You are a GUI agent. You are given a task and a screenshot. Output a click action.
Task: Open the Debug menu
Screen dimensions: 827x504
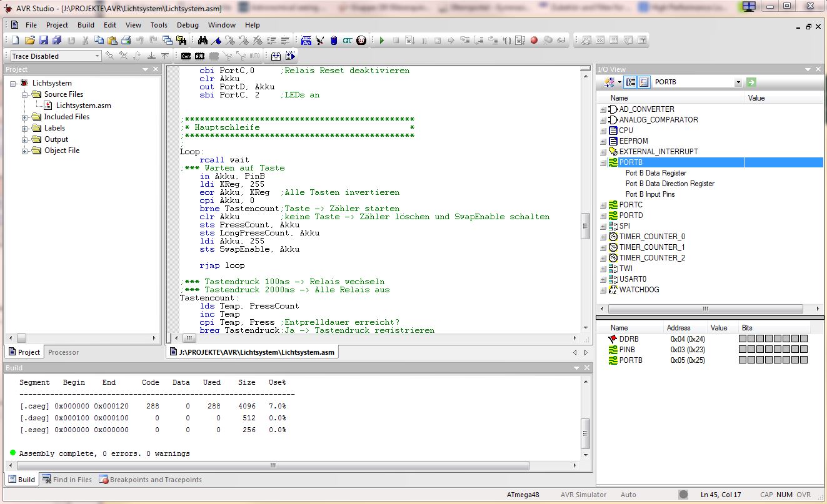[x=188, y=25]
